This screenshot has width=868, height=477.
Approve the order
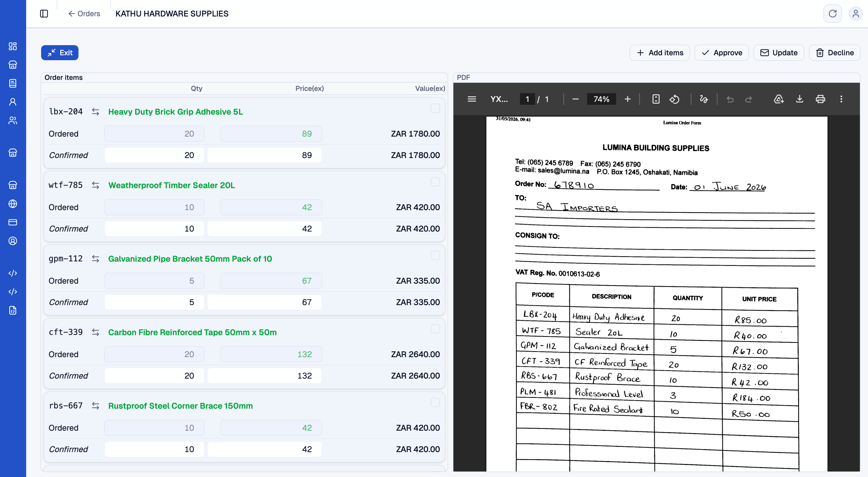pos(721,53)
